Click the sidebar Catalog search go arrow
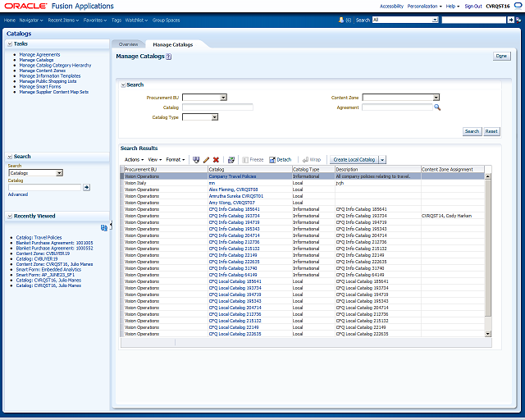The height and width of the screenshot is (420, 525). [x=86, y=187]
